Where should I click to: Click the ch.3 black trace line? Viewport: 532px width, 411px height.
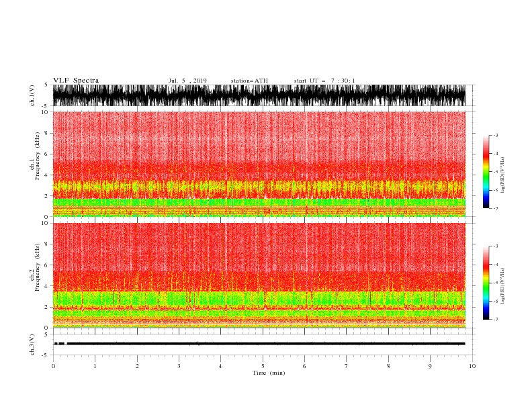click(x=259, y=344)
